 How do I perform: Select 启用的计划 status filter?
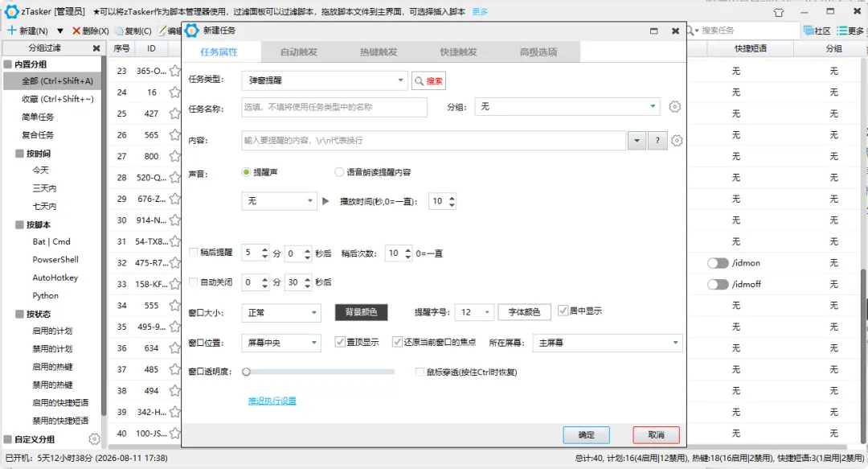point(52,331)
